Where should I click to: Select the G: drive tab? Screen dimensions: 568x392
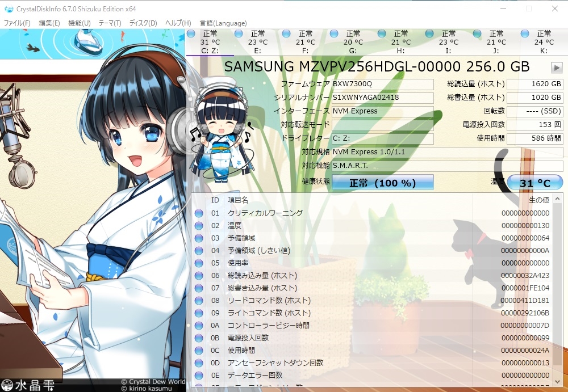coord(353,42)
